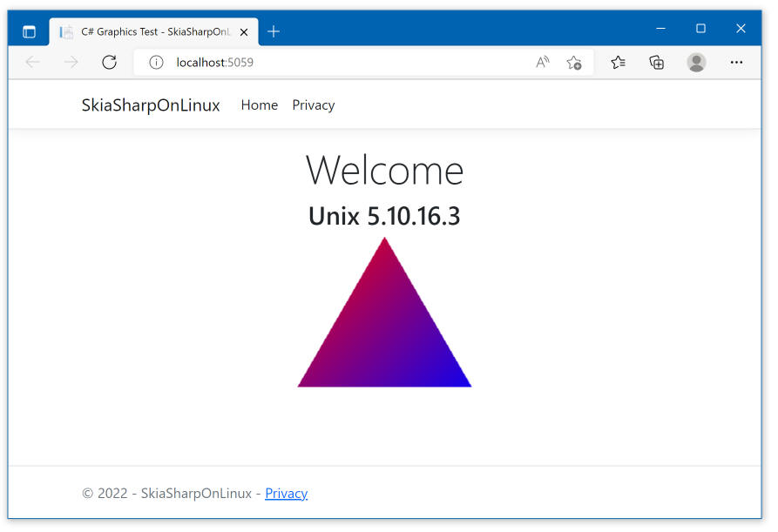Open Settings and more menu
The image size is (778, 532).
tap(736, 62)
